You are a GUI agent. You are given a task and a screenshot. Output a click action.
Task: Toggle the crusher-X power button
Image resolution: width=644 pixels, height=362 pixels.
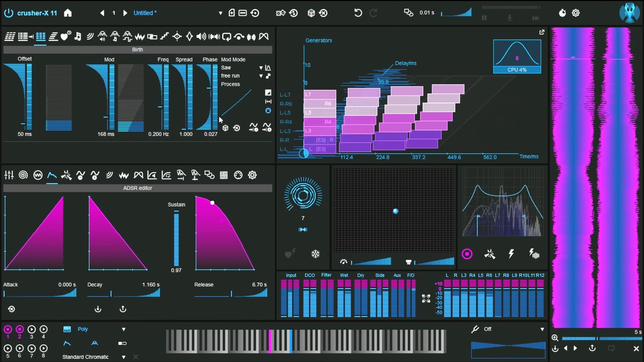8,13
